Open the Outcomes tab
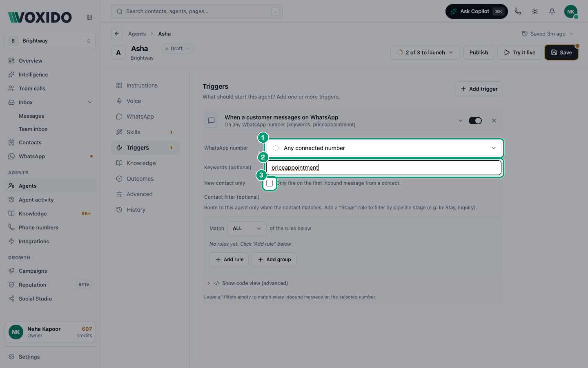 pyautogui.click(x=145, y=179)
